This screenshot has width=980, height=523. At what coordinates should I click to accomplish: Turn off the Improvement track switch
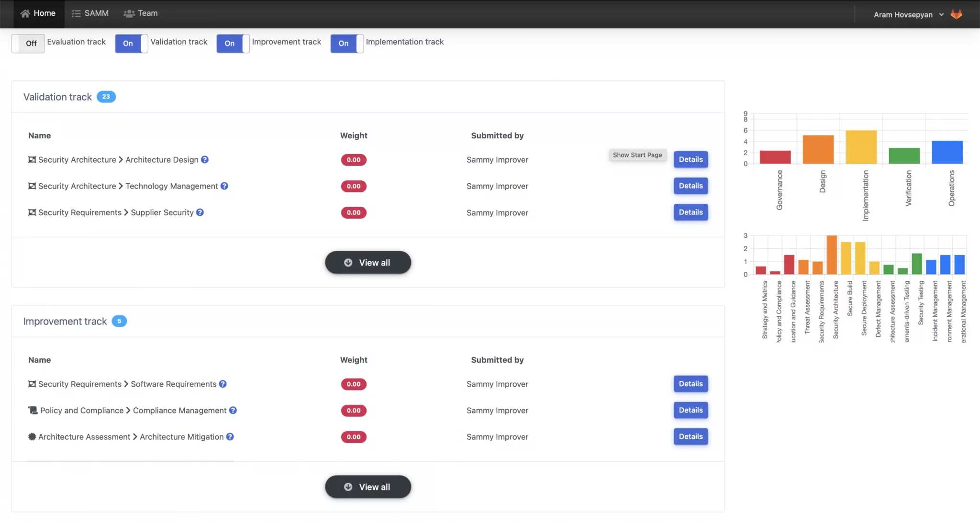(233, 44)
